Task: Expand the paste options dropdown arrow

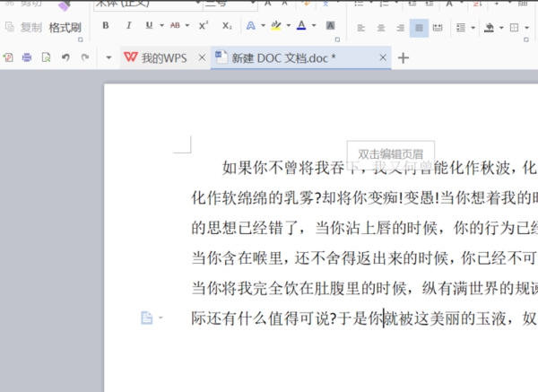Action: [x=161, y=318]
